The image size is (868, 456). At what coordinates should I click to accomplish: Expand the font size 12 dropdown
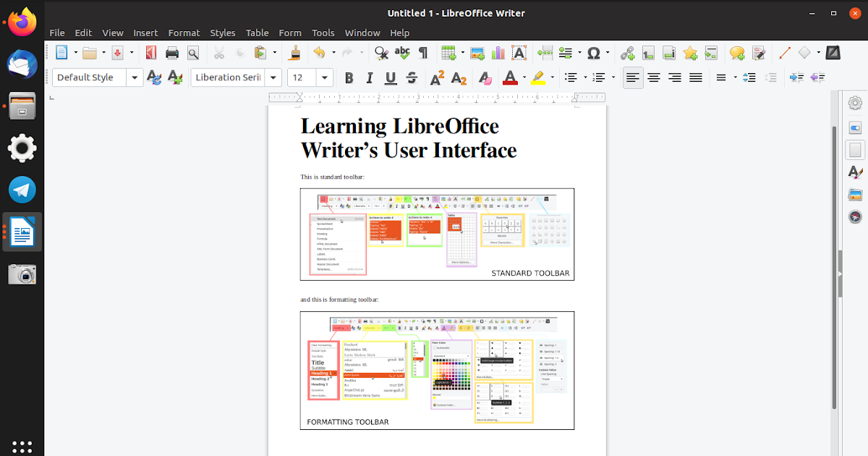tap(325, 77)
